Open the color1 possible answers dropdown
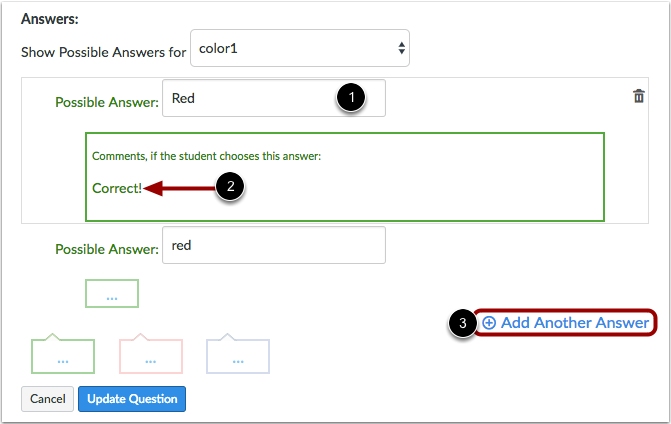 [x=300, y=48]
